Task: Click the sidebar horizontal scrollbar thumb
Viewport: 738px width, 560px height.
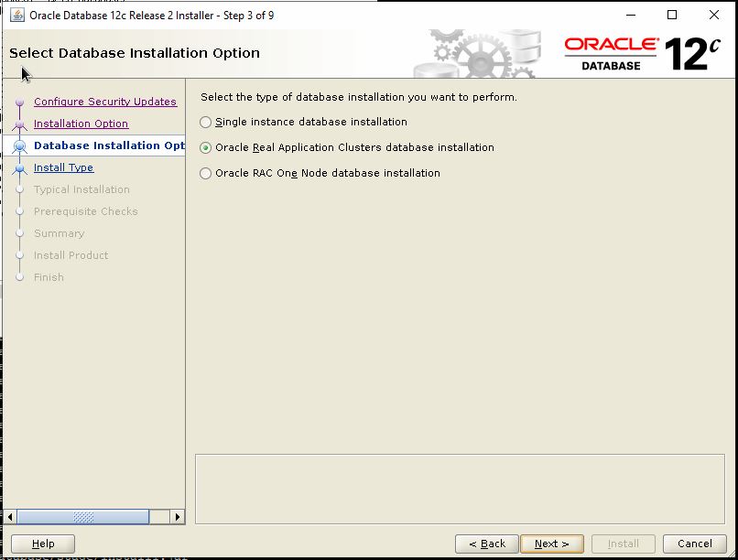Action: (x=83, y=517)
